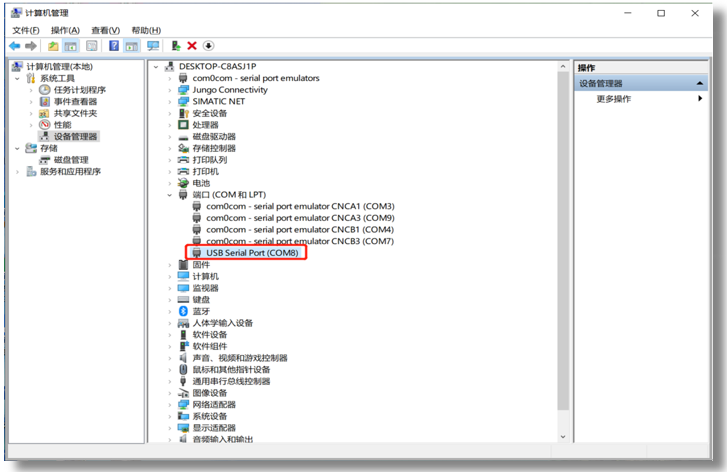This screenshot has width=727, height=472.
Task: Select 事件查看器 in left tree
Action: point(76,102)
